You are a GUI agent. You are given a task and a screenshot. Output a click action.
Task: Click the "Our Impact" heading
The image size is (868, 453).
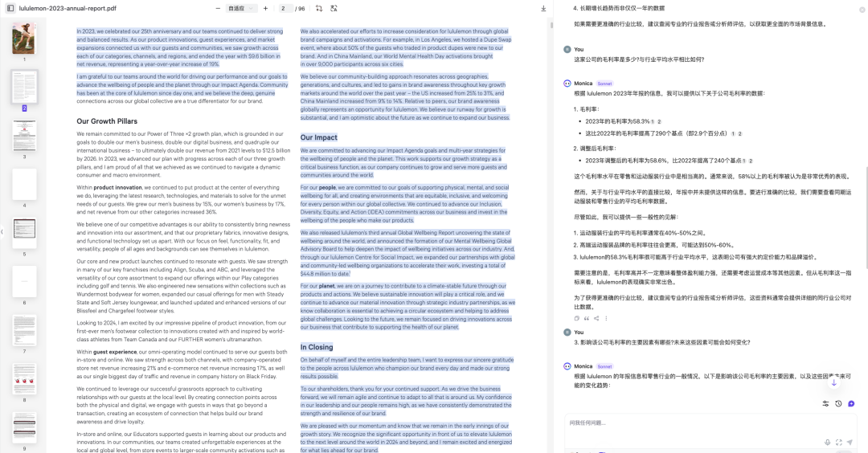319,137
